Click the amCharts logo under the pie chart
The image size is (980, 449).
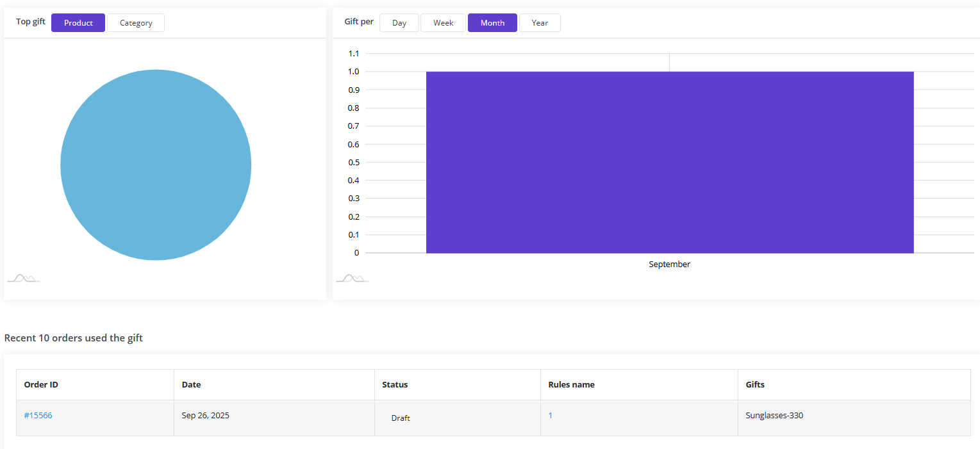[x=24, y=278]
